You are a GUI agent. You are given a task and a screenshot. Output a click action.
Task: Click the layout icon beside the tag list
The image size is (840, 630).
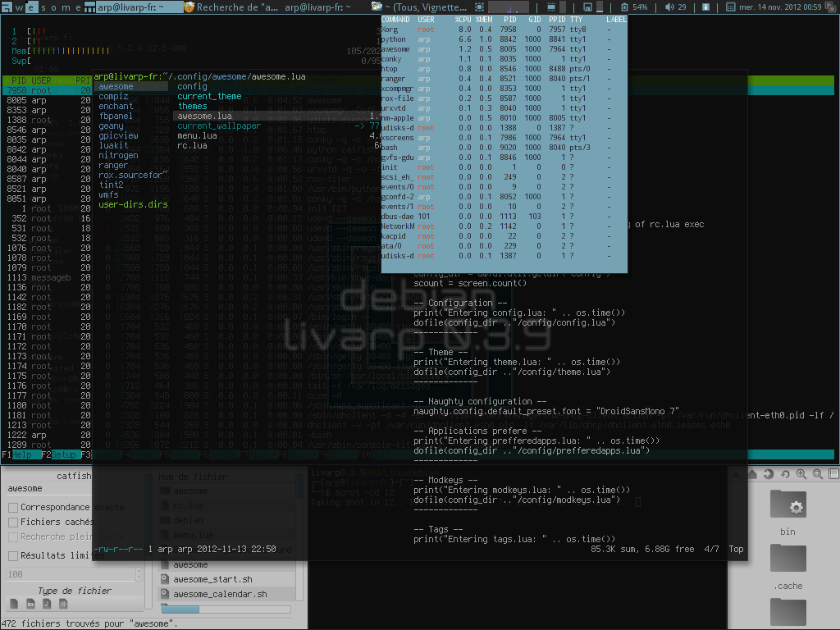[x=90, y=7]
